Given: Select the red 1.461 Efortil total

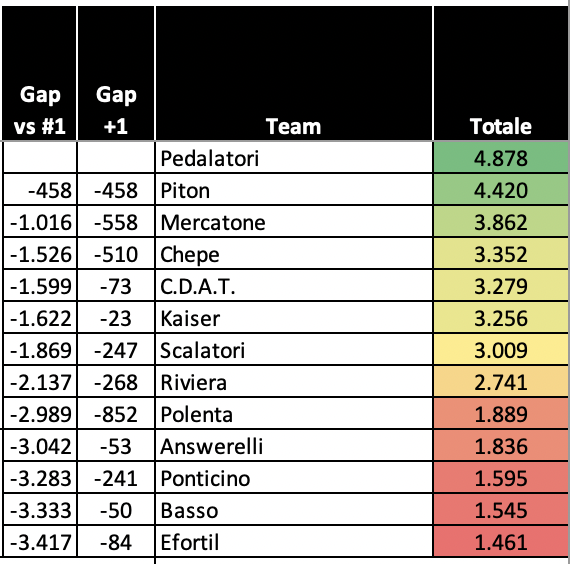Looking at the screenshot, I should pyautogui.click(x=501, y=541).
